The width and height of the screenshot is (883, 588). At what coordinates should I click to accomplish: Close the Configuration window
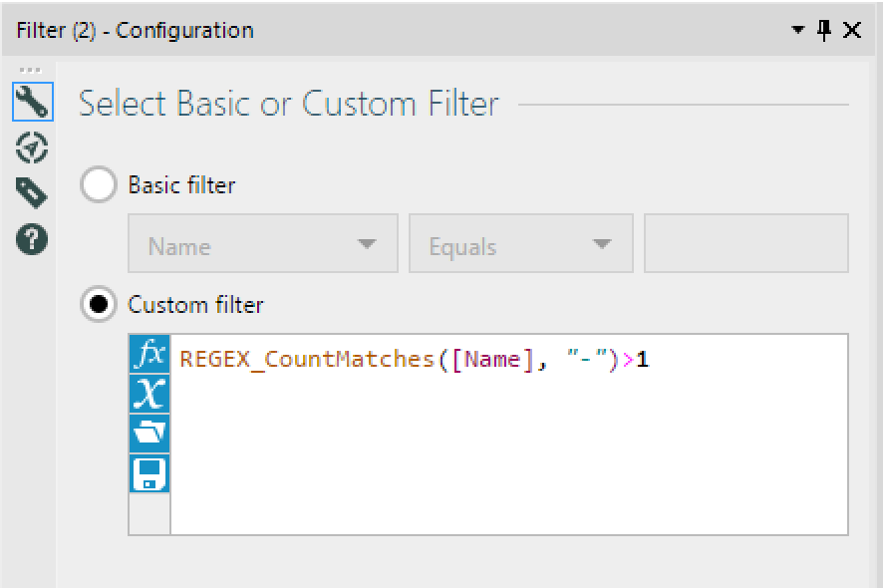point(852,30)
